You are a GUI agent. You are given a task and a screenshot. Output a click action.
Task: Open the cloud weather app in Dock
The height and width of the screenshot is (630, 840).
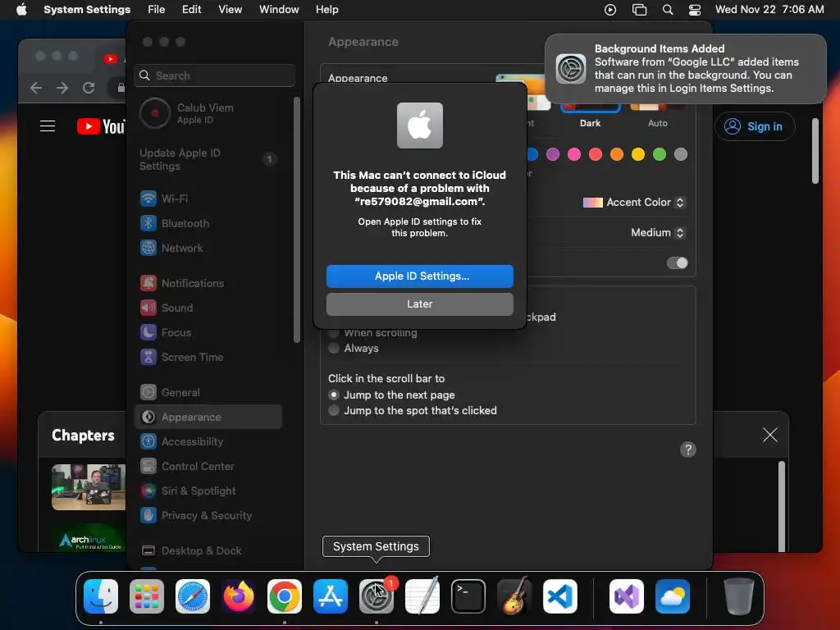click(673, 596)
